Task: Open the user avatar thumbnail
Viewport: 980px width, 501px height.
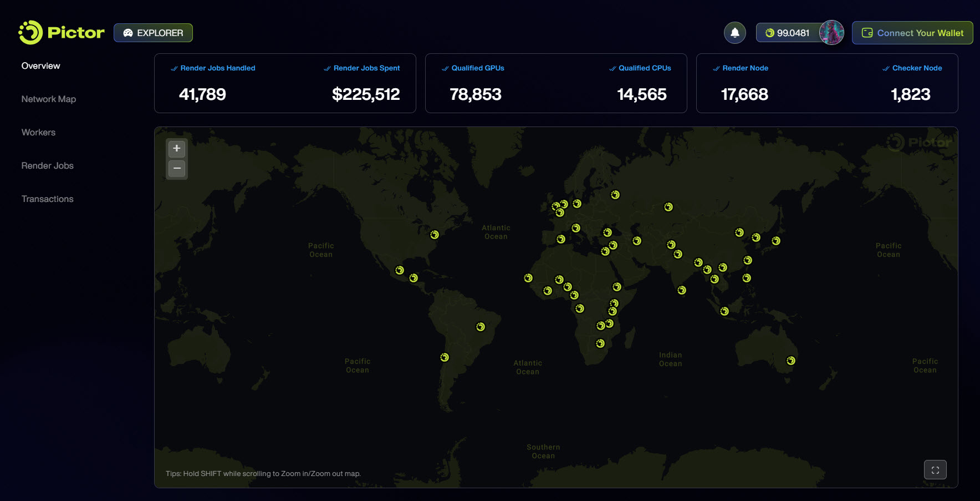Action: tap(831, 33)
